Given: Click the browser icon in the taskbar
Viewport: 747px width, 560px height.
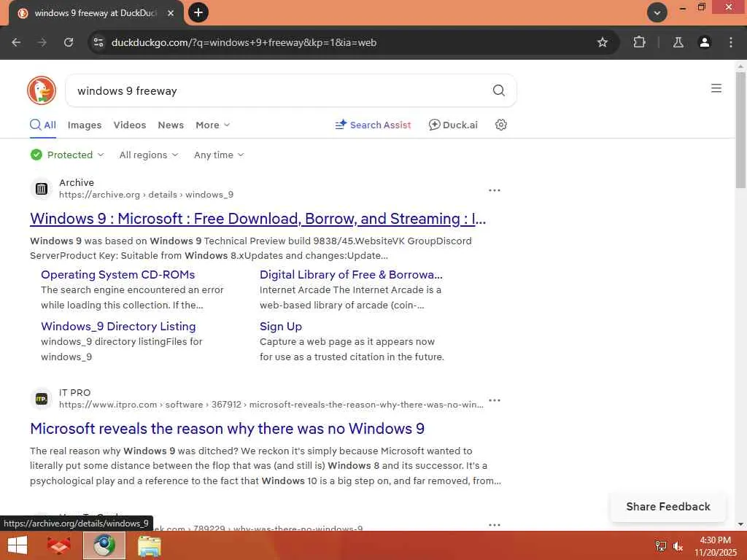Looking at the screenshot, I should coord(104,545).
